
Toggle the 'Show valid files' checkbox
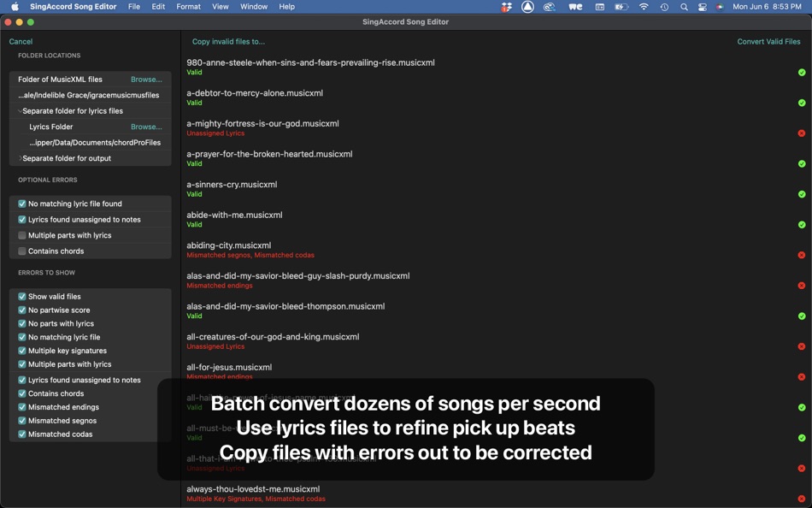(21, 297)
